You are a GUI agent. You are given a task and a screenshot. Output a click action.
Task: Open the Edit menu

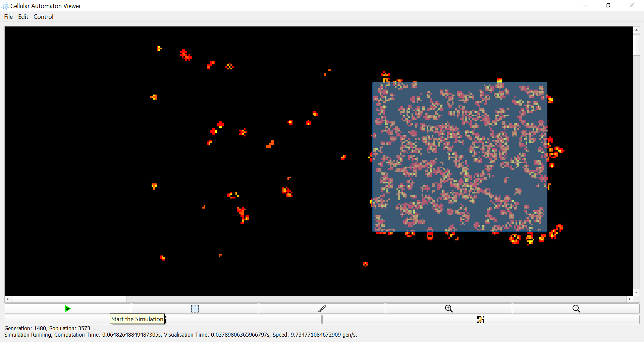pos(23,17)
